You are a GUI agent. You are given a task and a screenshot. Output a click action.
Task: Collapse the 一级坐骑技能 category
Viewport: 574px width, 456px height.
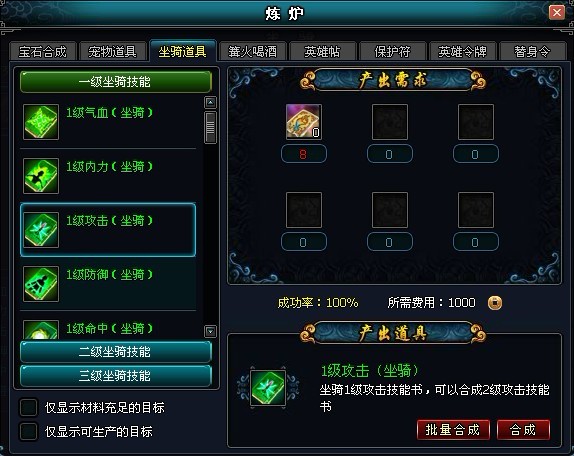[x=116, y=82]
